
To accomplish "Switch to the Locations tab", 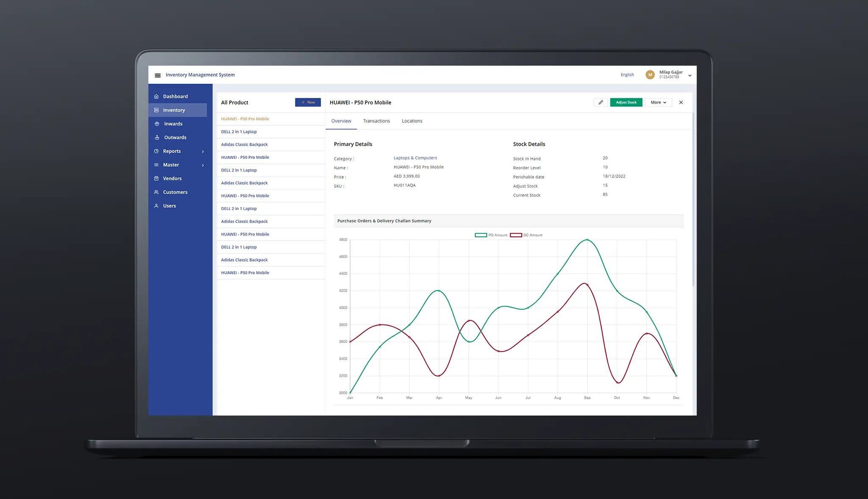I will (x=412, y=120).
